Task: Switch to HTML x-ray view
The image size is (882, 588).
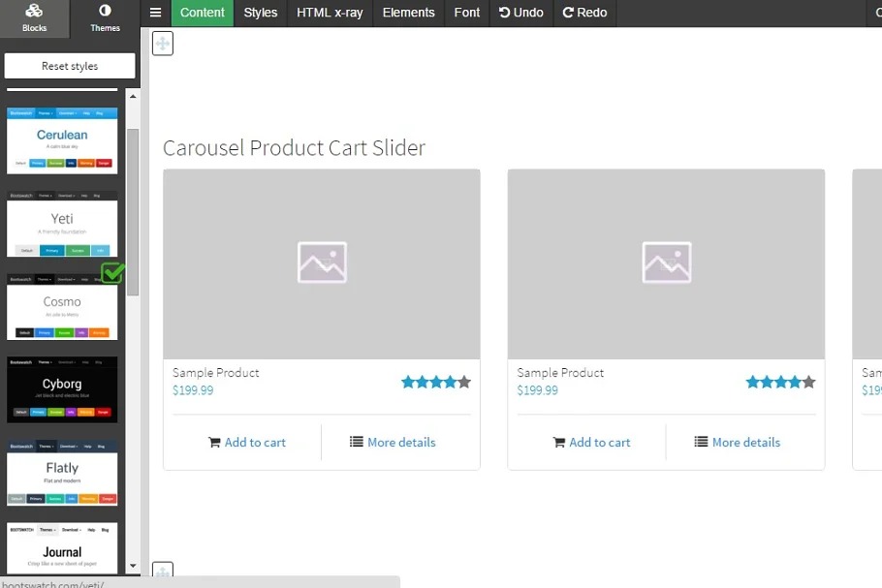Action: (330, 13)
